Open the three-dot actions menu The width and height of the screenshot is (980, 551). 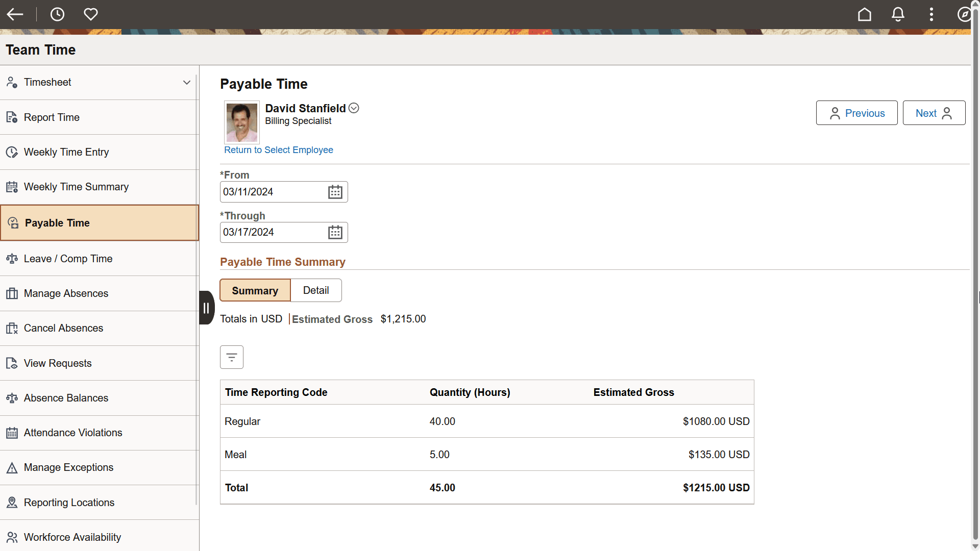tap(932, 14)
